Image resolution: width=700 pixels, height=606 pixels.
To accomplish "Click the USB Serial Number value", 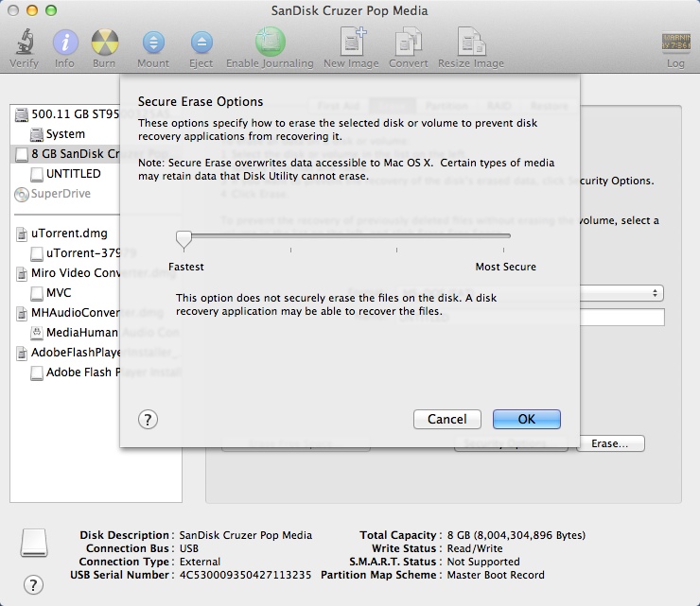I will 245,575.
